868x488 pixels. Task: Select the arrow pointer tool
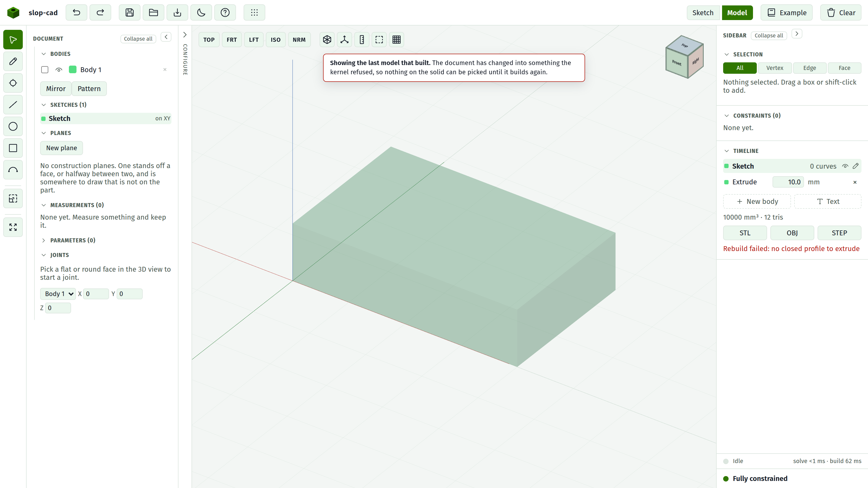click(x=13, y=40)
